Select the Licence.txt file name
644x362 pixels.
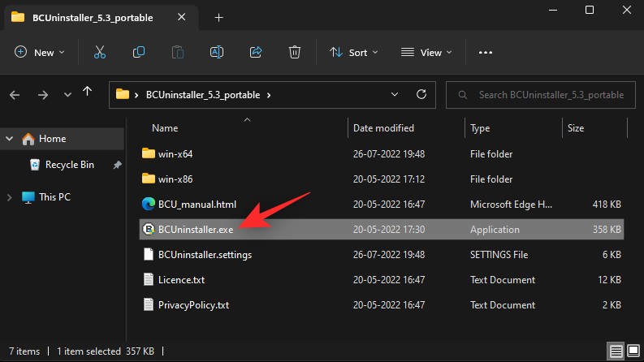(x=181, y=280)
